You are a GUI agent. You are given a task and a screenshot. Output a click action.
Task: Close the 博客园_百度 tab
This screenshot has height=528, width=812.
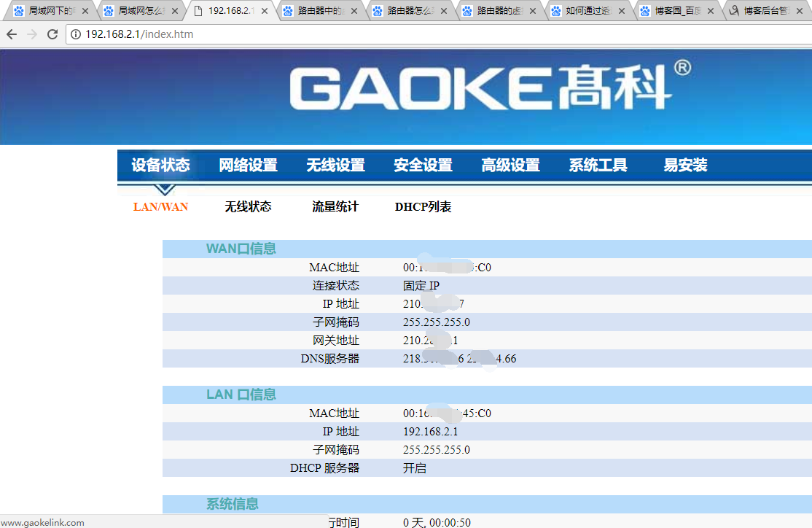point(711,11)
